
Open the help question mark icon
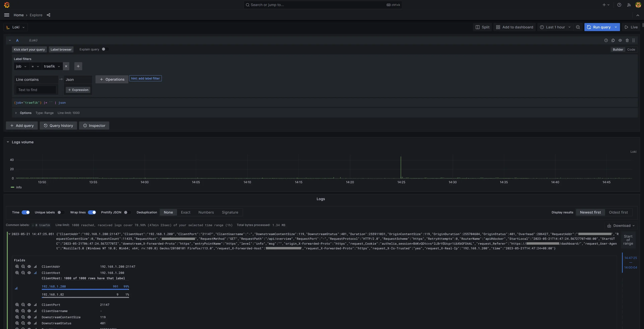(619, 5)
